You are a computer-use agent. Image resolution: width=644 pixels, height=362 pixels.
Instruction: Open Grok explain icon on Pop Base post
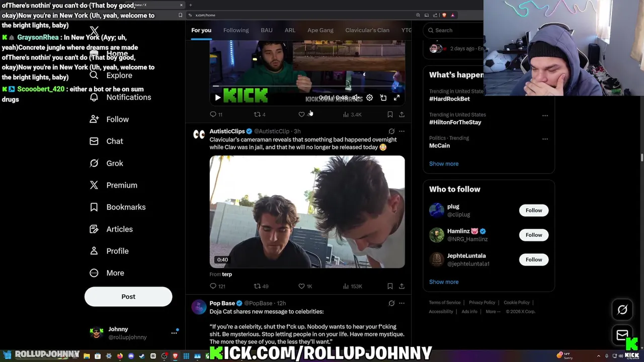click(x=391, y=303)
